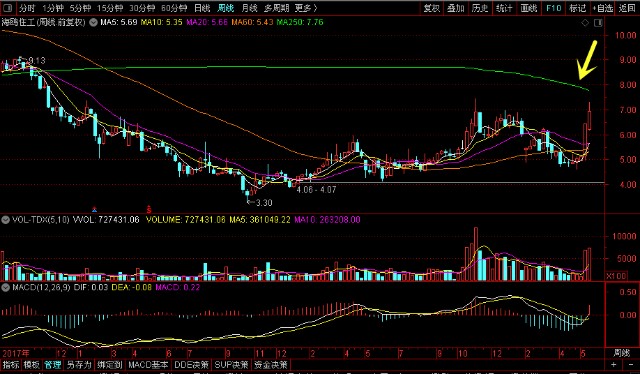Image resolution: width=640 pixels, height=374 pixels.
Task: Toggle the side panel icon at top-left
Action: [x=7, y=8]
